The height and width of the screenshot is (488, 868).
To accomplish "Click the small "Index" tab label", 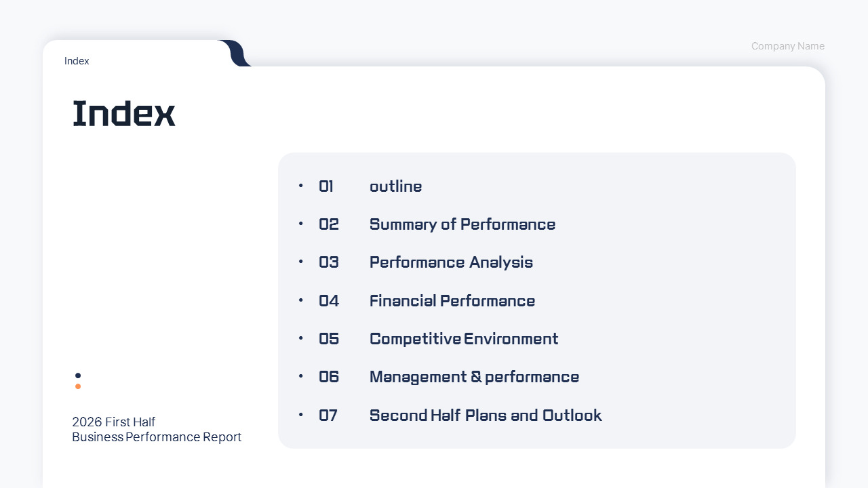I will [x=77, y=61].
